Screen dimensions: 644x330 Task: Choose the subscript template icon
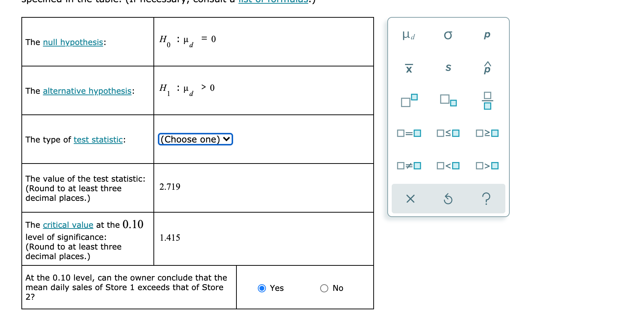tap(448, 100)
